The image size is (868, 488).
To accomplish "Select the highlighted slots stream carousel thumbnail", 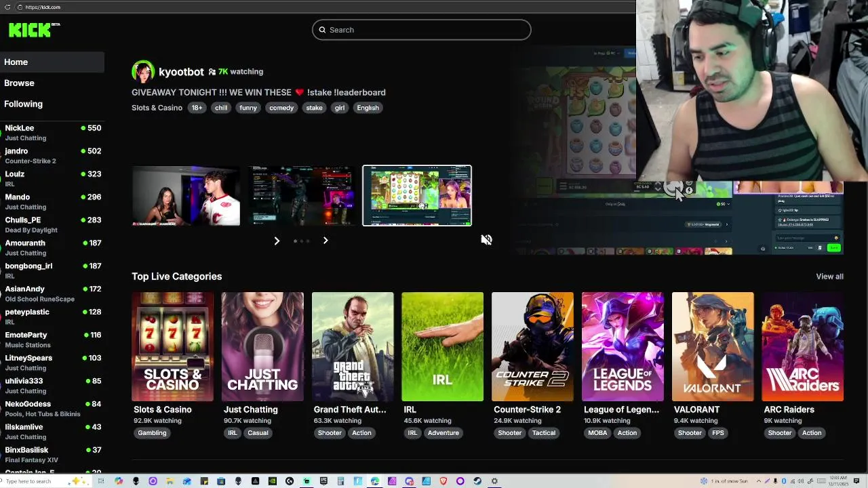I will point(417,196).
